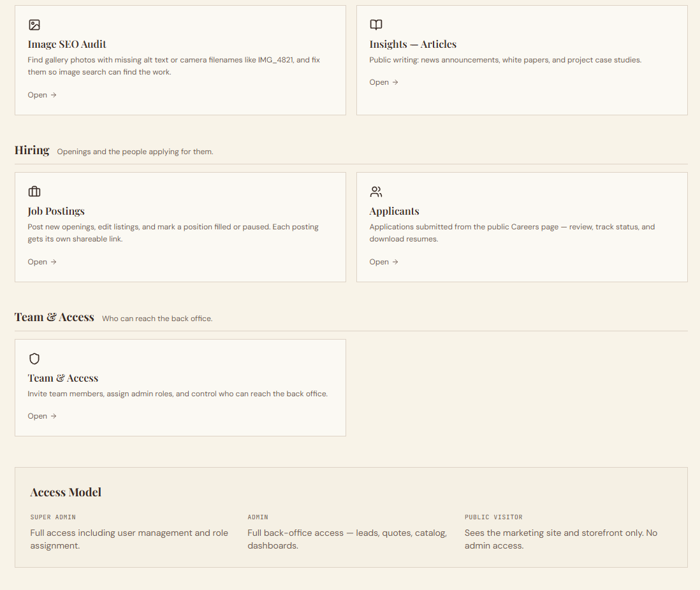Click the Applicants card title
The image size is (700, 590).
[394, 211]
